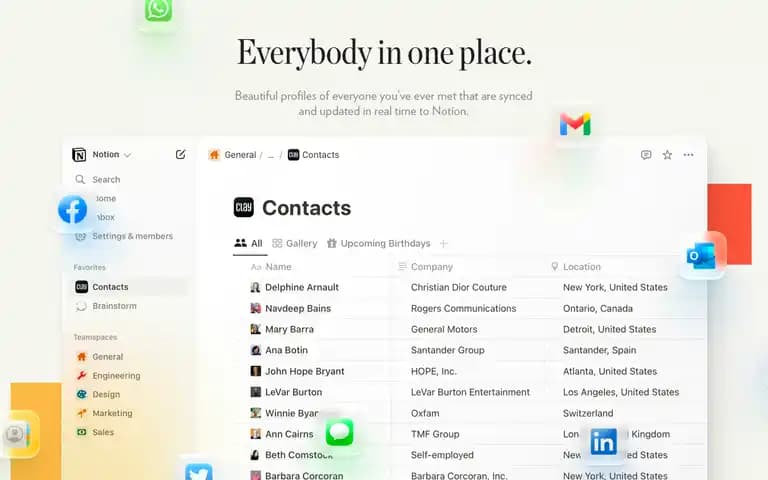Open the Location column header menu
This screenshot has height=480, width=768.
click(x=576, y=267)
